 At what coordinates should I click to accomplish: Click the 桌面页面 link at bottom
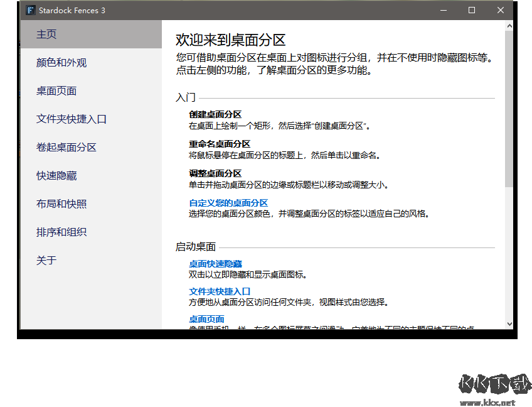click(206, 319)
